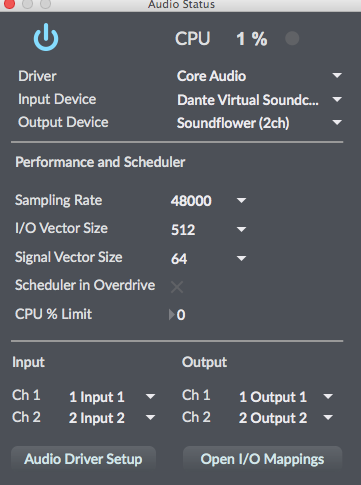Open the Driver dropdown arrow
Screen dimensions: 361x485
337,76
